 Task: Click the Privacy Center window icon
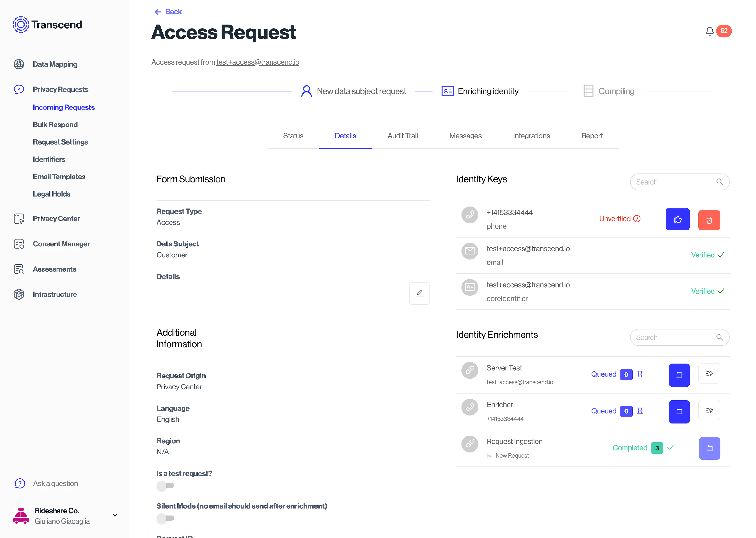point(19,219)
